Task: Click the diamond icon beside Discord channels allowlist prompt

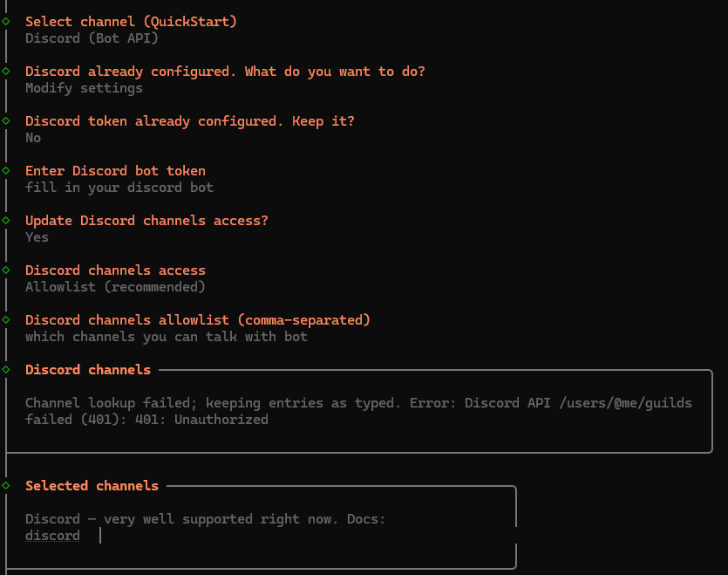Action: (x=8, y=319)
